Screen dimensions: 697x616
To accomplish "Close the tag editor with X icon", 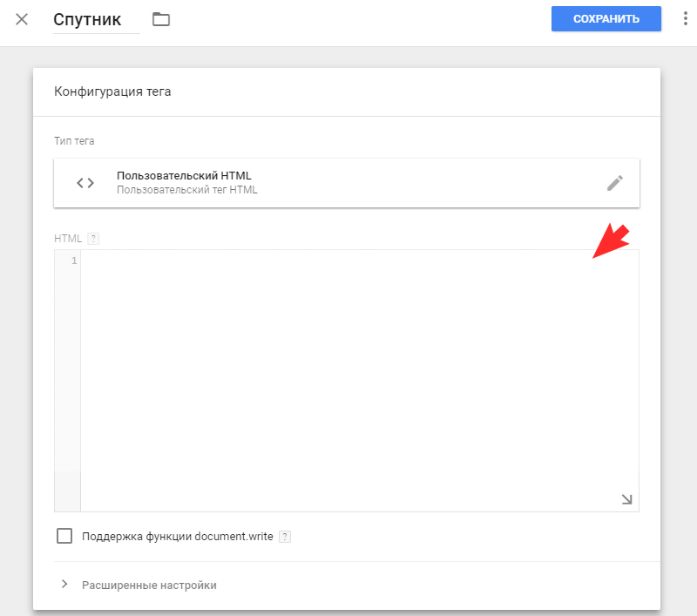I will 22,19.
